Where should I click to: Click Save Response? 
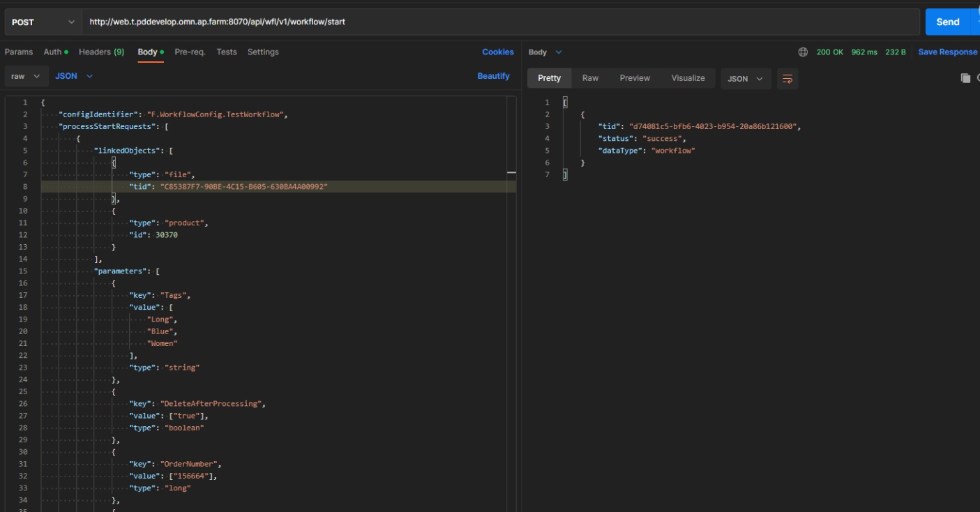click(947, 52)
